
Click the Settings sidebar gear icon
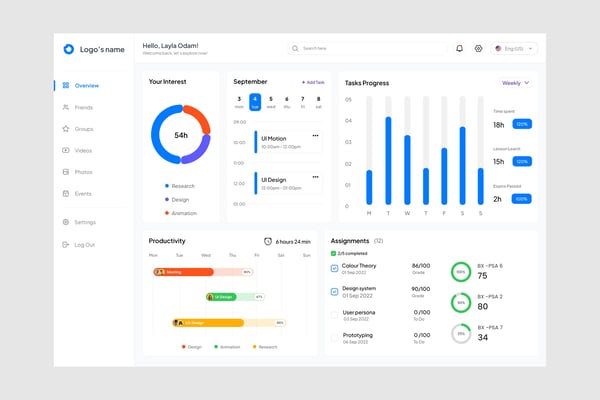pos(66,222)
